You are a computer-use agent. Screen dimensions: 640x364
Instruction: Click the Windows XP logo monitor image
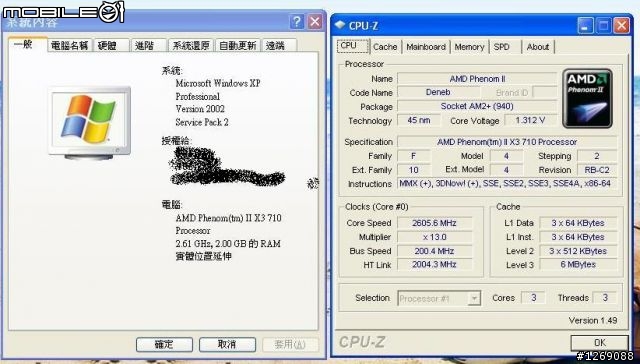point(90,123)
